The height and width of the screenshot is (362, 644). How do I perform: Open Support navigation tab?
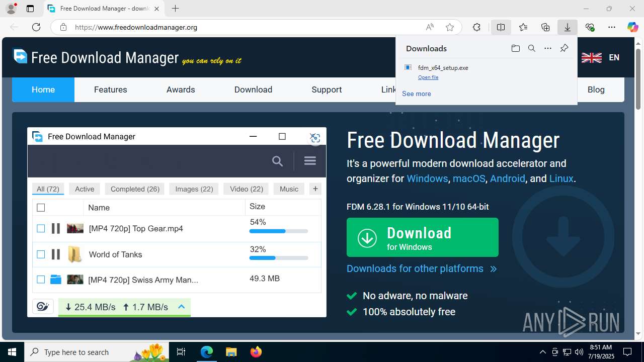click(327, 89)
